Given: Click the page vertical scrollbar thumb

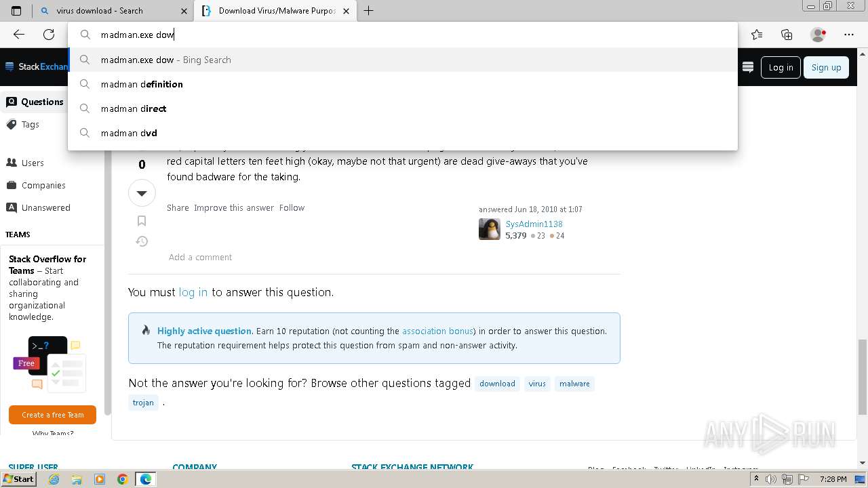Looking at the screenshot, I should (x=862, y=376).
